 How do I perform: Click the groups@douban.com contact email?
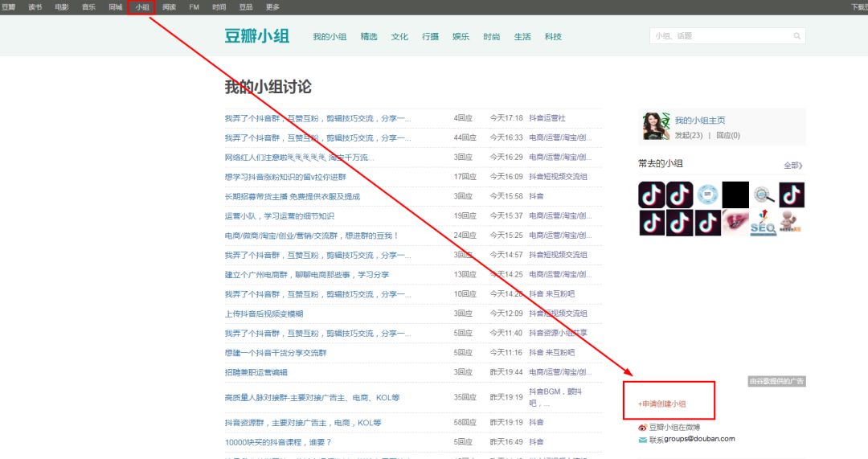[700, 439]
